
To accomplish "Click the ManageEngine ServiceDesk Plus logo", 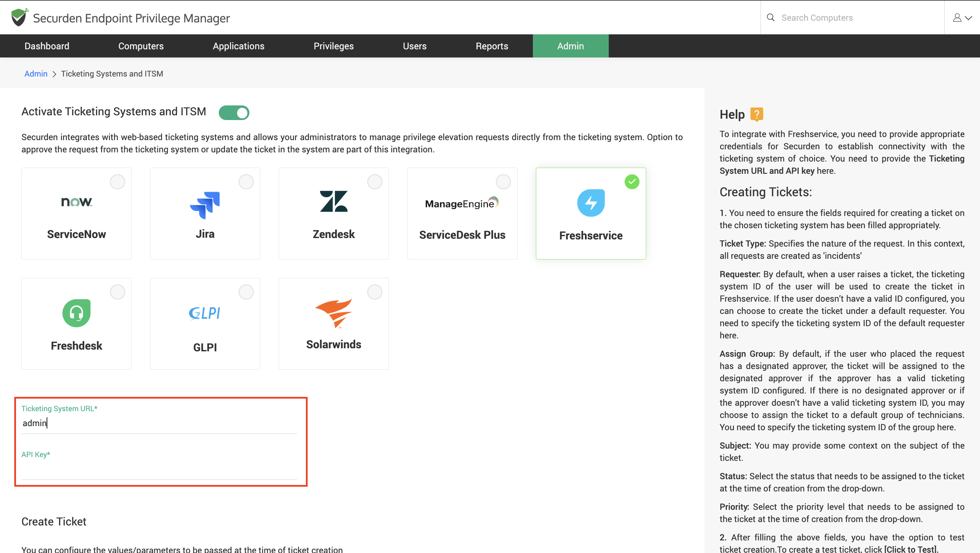I will (462, 203).
